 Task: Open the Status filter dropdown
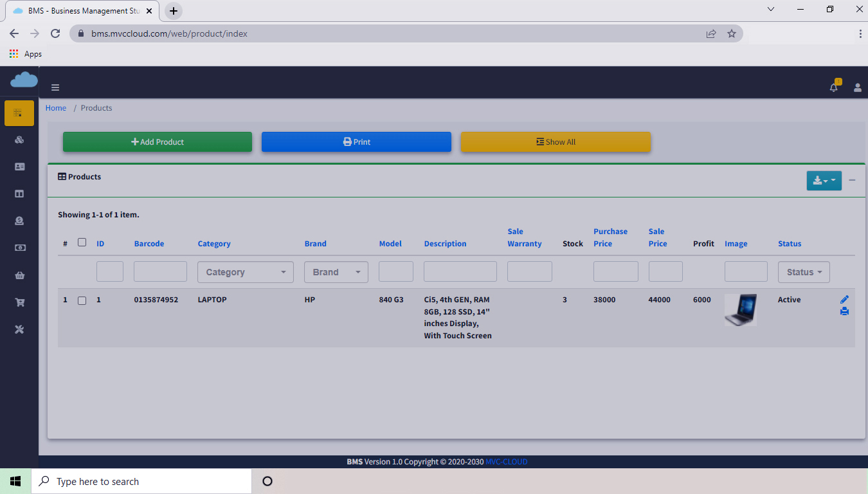click(803, 272)
